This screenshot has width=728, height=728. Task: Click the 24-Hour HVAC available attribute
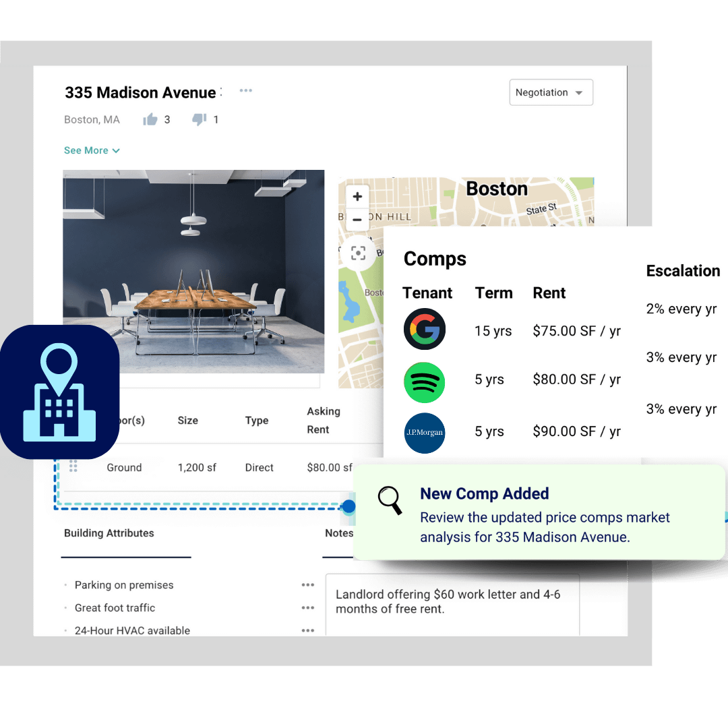point(132,630)
